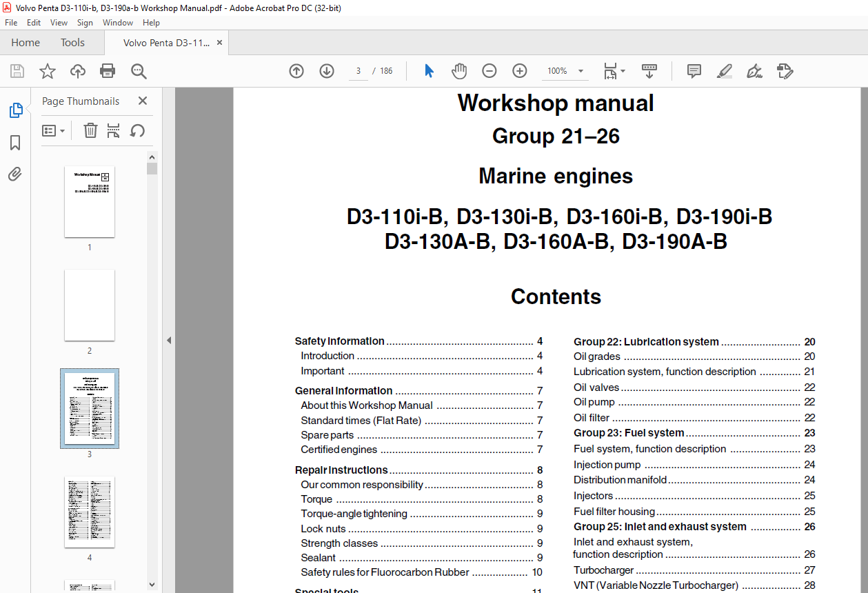Click Group 25: Inlet and exhaust system entry
Screen dimensions: 868x593
pos(694,527)
